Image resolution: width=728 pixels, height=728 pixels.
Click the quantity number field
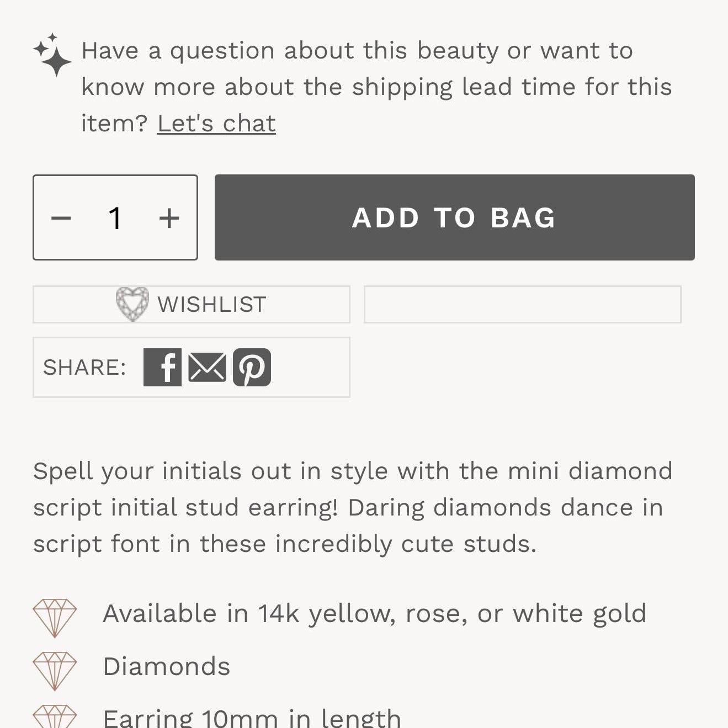click(x=115, y=218)
